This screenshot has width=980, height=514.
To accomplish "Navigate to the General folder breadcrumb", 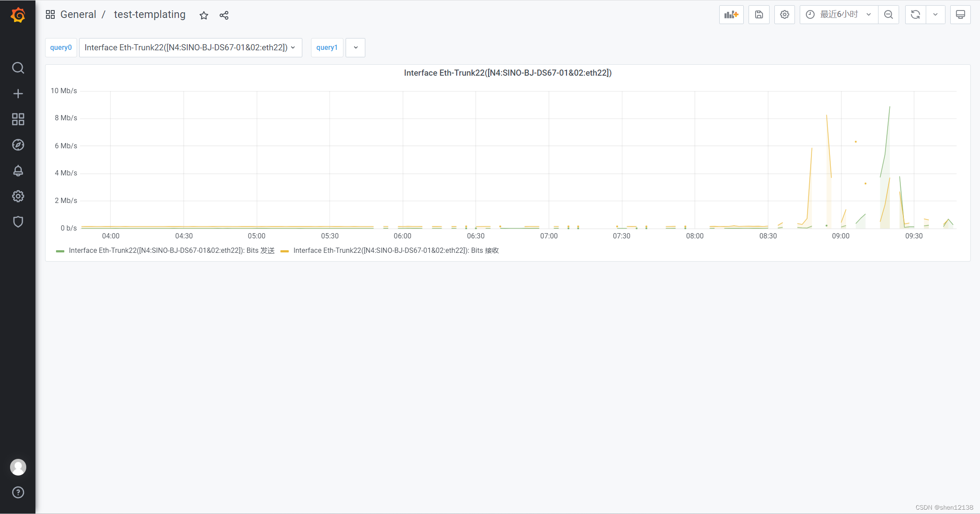I will pyautogui.click(x=78, y=14).
